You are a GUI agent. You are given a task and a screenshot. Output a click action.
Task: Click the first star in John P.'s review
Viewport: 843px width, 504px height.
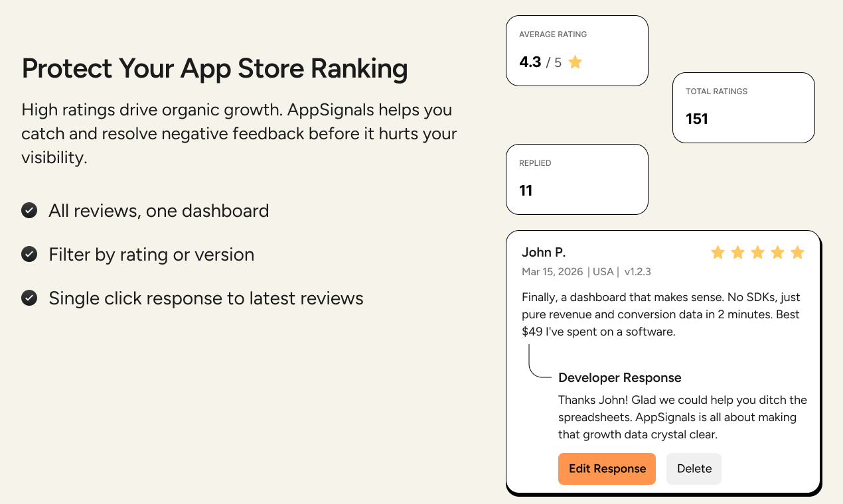[718, 252]
